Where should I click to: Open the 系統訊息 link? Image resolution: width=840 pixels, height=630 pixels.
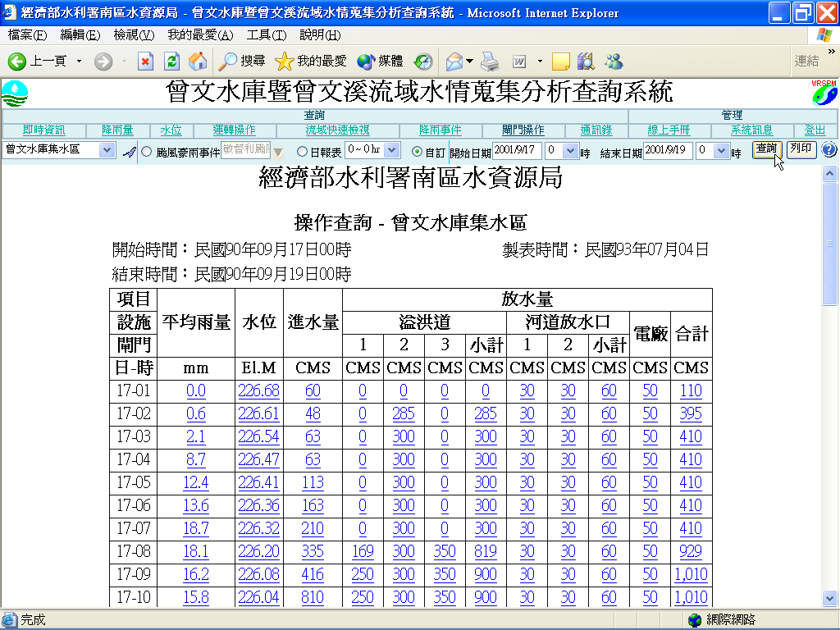click(x=751, y=130)
